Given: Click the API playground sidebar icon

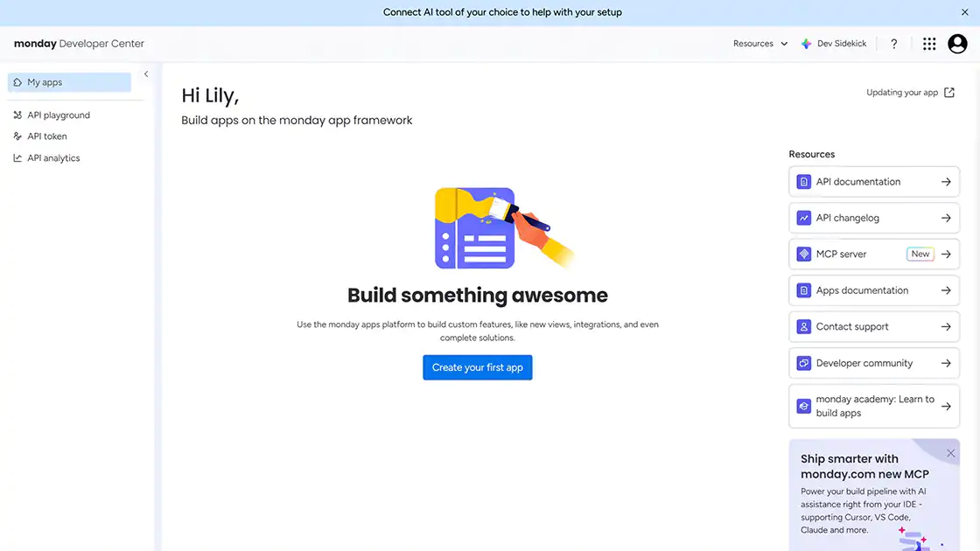Looking at the screenshot, I should tap(17, 115).
